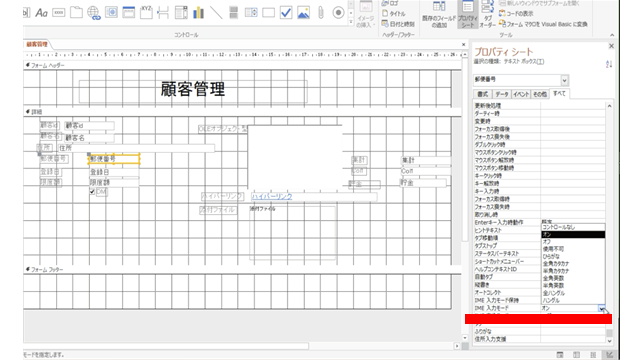The image size is (640, 360).
Task: Select the Tab control folder icon
Action: coord(76,13)
